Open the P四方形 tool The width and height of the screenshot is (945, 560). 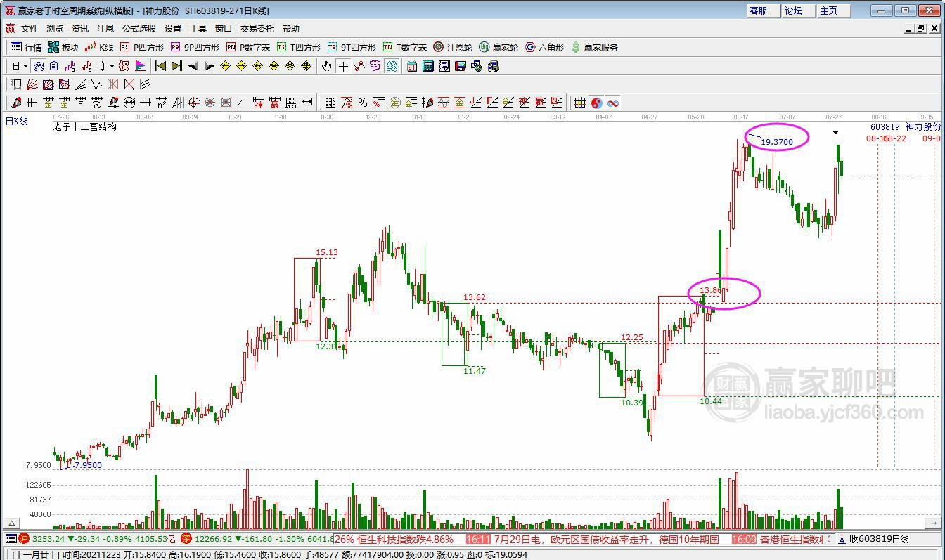pyautogui.click(x=142, y=47)
